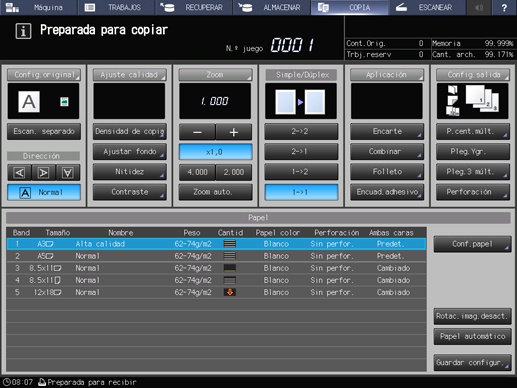Open P. cent. múlt. output option
The width and height of the screenshot is (517, 388).
click(x=473, y=131)
